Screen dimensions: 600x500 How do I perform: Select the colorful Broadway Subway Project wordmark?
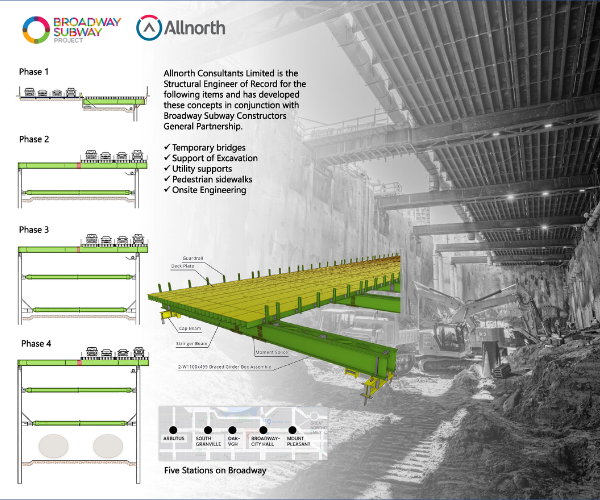(x=87, y=29)
